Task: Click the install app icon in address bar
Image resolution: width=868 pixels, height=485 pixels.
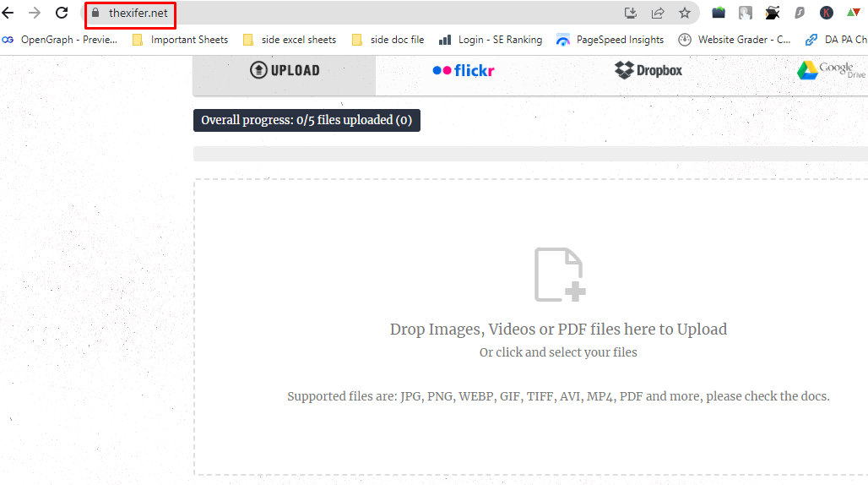Action: 631,13
